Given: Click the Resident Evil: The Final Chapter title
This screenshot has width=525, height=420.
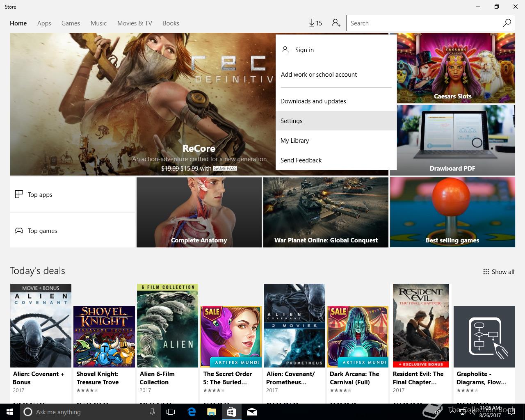Looking at the screenshot, I should coord(418,378).
